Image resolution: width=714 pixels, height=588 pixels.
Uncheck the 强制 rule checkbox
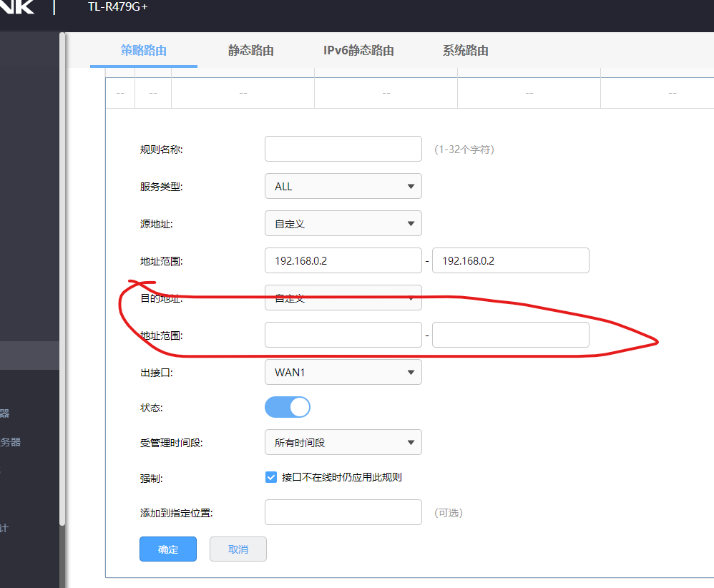(270, 477)
